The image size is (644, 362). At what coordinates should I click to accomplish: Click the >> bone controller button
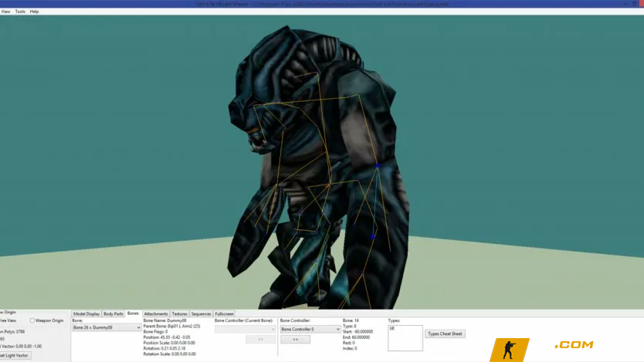tap(260, 340)
